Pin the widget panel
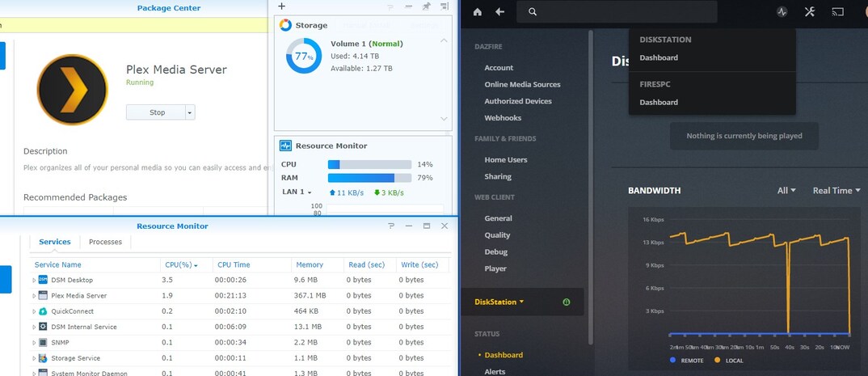Image resolution: width=868 pixels, height=376 pixels. pyautogui.click(x=426, y=6)
